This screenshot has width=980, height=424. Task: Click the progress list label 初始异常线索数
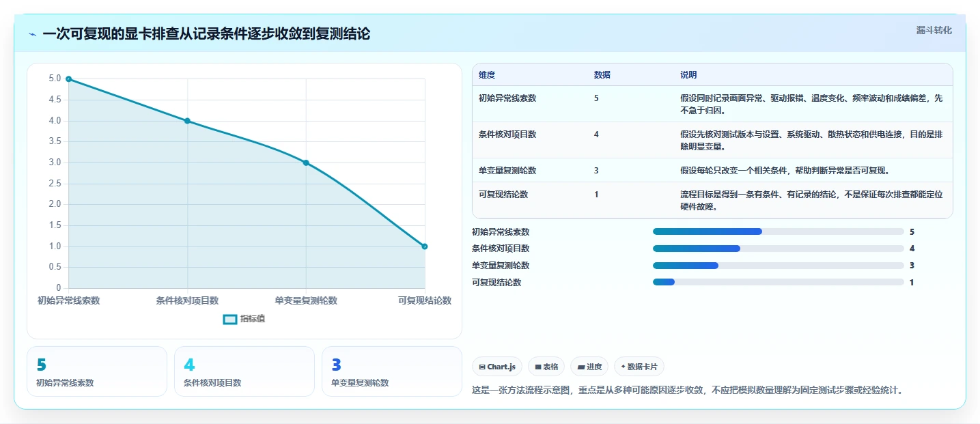pyautogui.click(x=501, y=231)
